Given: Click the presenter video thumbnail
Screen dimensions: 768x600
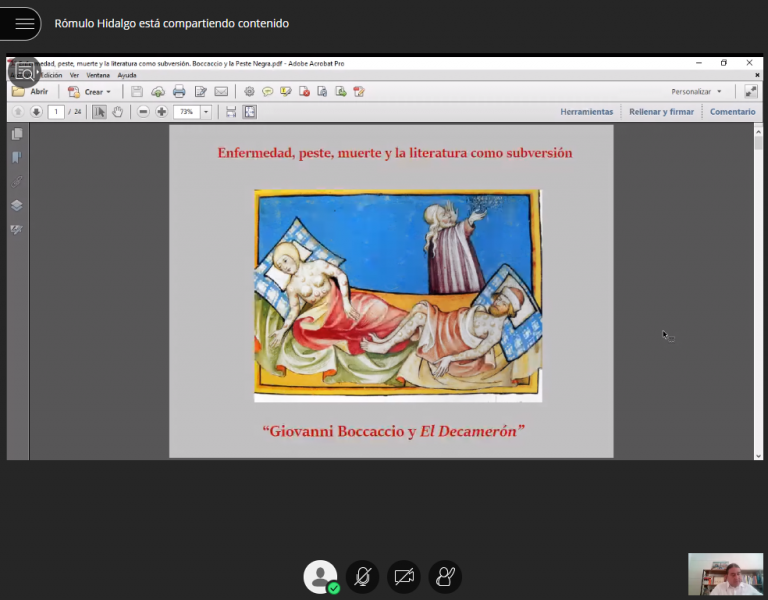Looking at the screenshot, I should click(x=725, y=574).
